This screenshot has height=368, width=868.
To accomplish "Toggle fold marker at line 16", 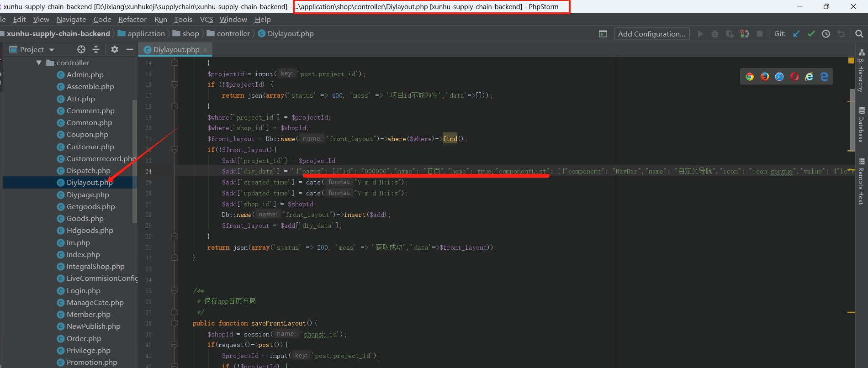I will click(174, 84).
